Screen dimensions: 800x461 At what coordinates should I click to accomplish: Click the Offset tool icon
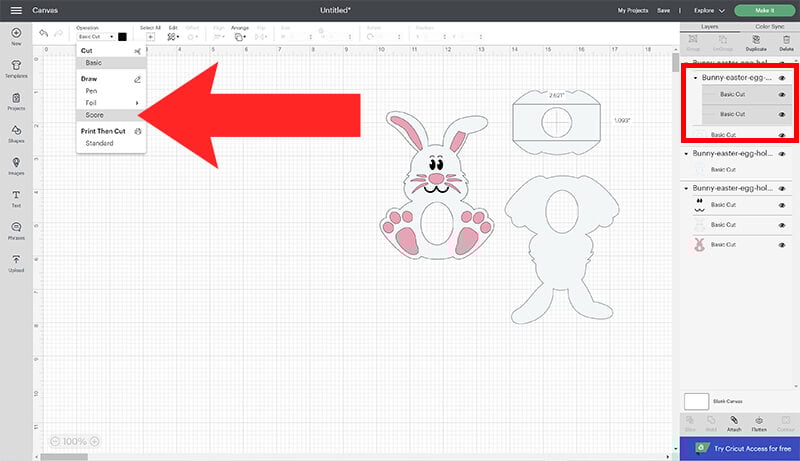(x=191, y=37)
